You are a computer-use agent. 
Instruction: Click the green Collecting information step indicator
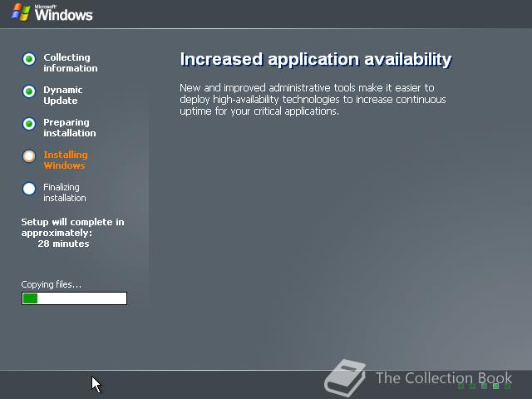[x=29, y=59]
